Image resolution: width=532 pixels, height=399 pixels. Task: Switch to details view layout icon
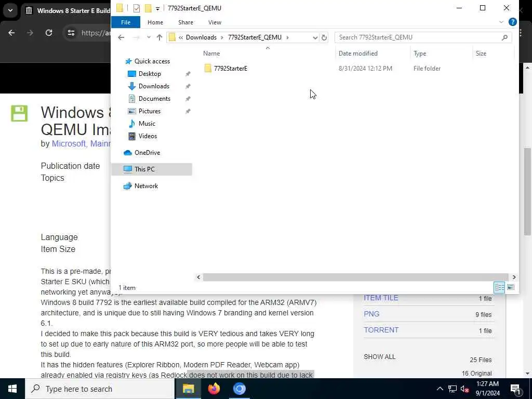pyautogui.click(x=499, y=287)
